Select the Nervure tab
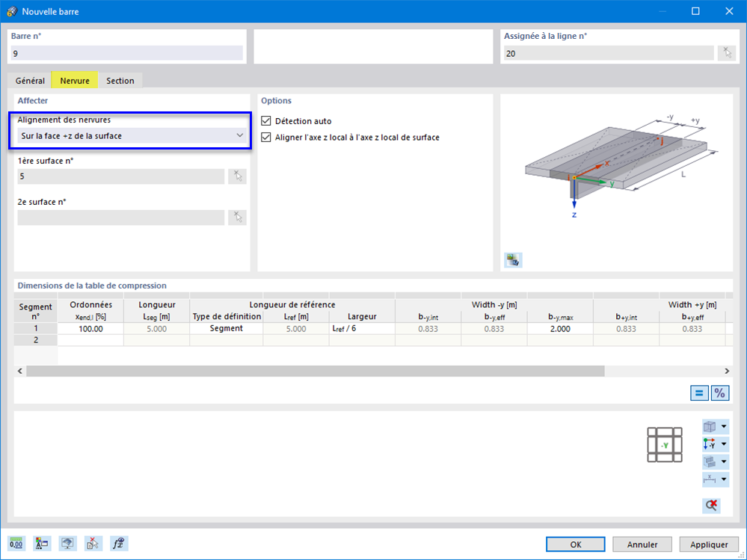 tap(75, 81)
